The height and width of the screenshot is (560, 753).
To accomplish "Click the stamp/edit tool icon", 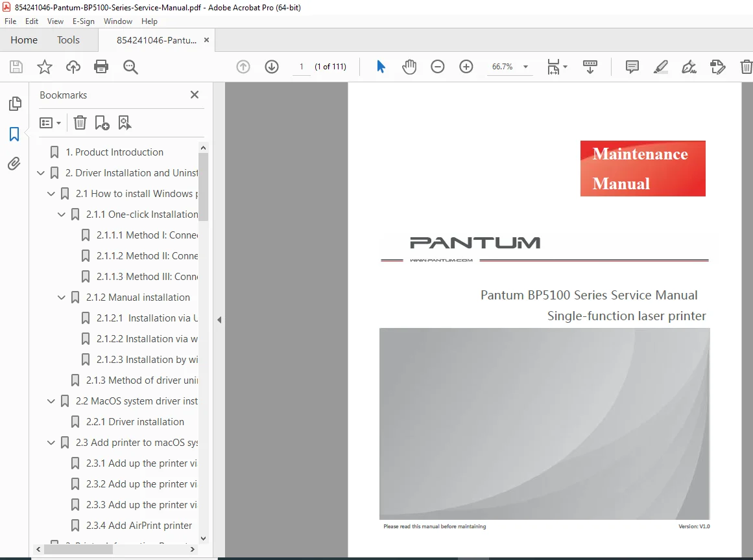I will pos(717,67).
